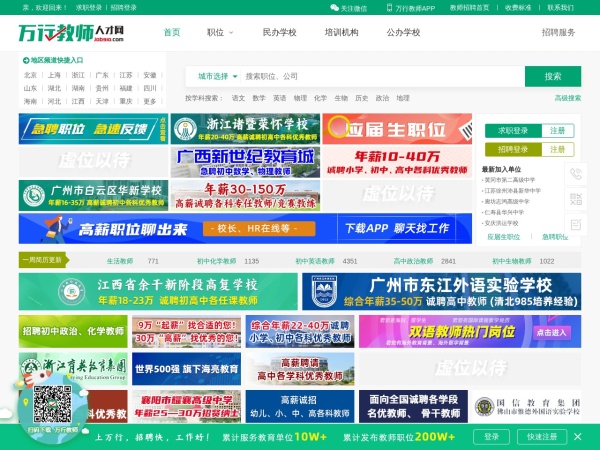Image resolution: width=600 pixels, height=450 pixels.
Task: Search by subject 地理
Action: [x=403, y=98]
